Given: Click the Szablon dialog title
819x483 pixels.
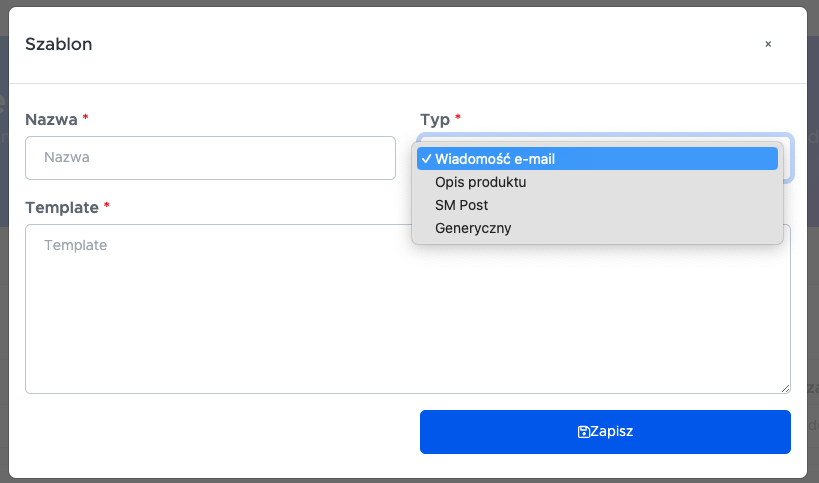Looking at the screenshot, I should 59,44.
